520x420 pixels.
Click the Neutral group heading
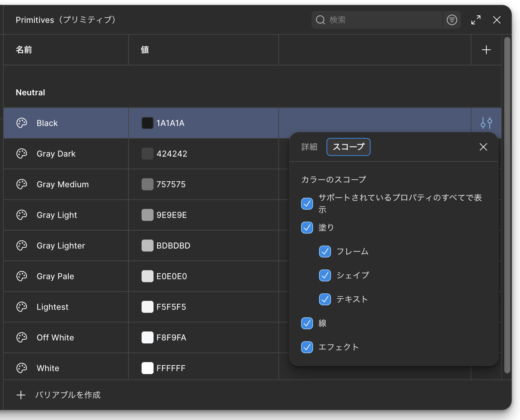click(x=30, y=92)
